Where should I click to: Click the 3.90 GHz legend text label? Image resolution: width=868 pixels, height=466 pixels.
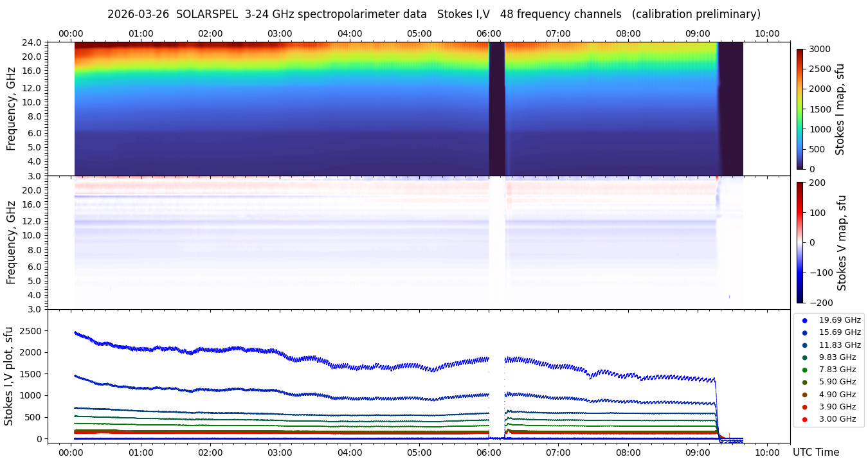pyautogui.click(x=839, y=407)
